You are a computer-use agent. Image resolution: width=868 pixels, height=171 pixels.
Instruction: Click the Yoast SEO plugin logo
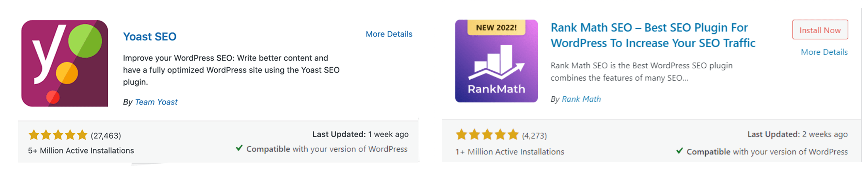point(65,63)
